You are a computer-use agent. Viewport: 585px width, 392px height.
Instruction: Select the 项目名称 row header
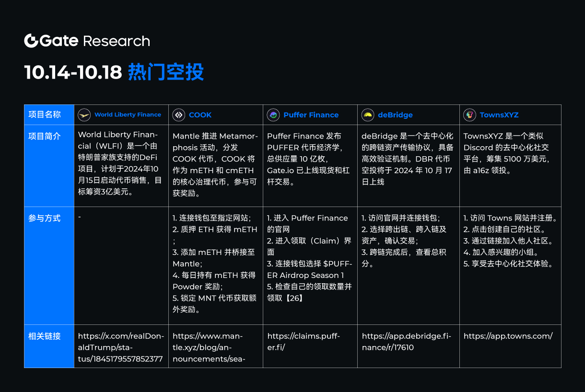pos(45,115)
